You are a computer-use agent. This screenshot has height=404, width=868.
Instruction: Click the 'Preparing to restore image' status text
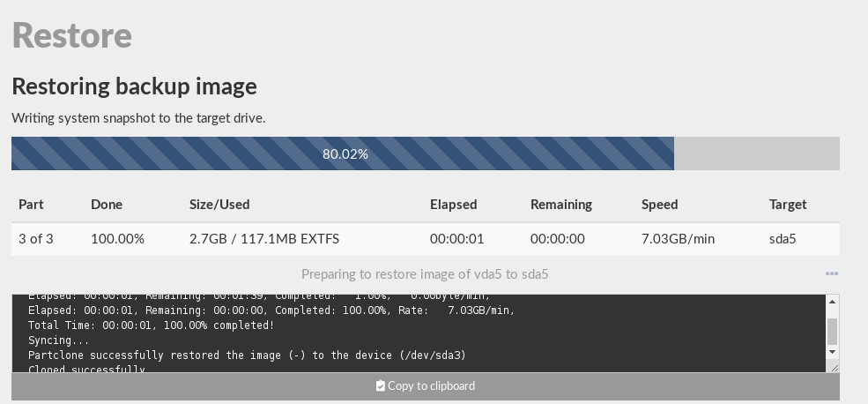click(425, 274)
